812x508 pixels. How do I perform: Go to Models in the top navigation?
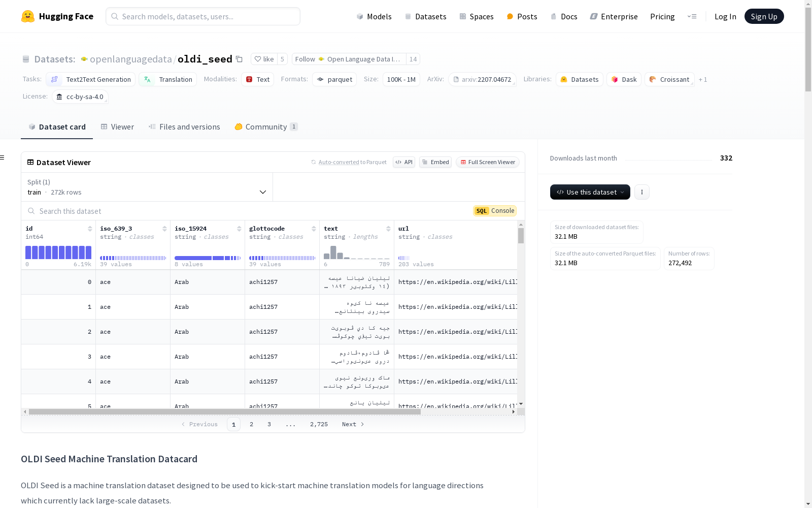[374, 16]
